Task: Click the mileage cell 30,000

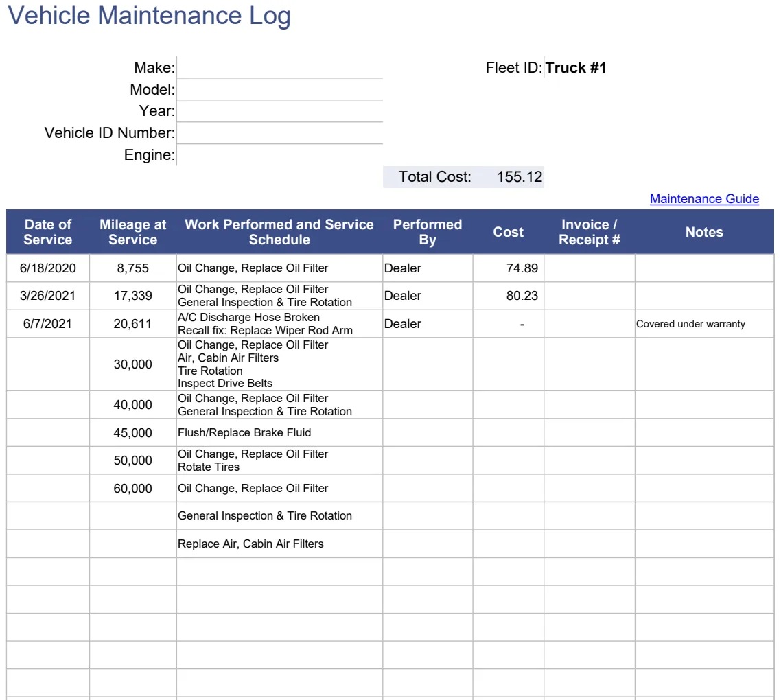Action: coord(133,364)
